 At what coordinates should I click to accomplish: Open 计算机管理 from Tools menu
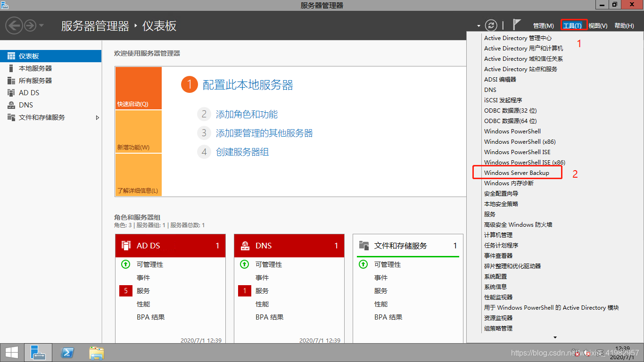498,235
